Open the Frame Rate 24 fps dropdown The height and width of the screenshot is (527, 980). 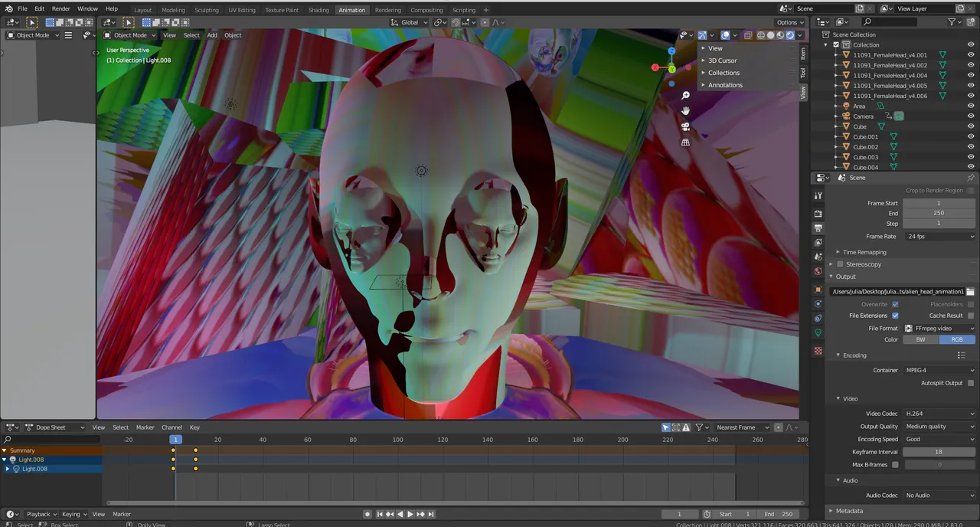point(939,237)
